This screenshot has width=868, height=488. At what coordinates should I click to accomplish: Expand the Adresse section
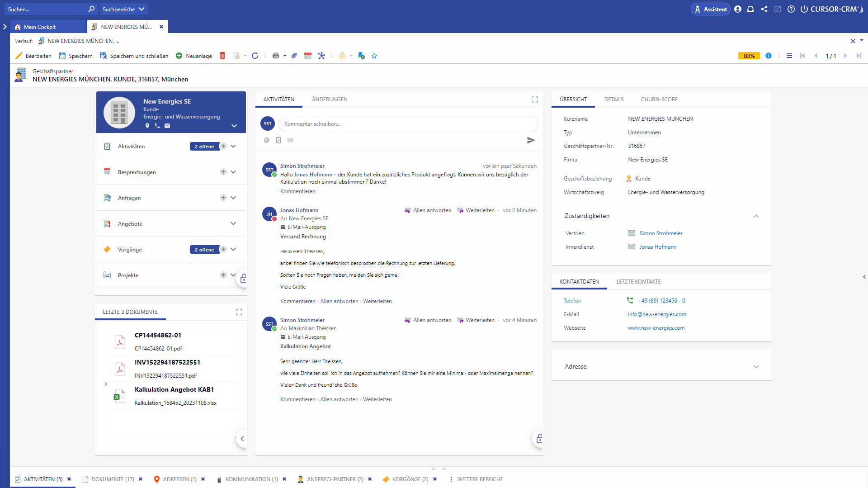click(x=756, y=367)
